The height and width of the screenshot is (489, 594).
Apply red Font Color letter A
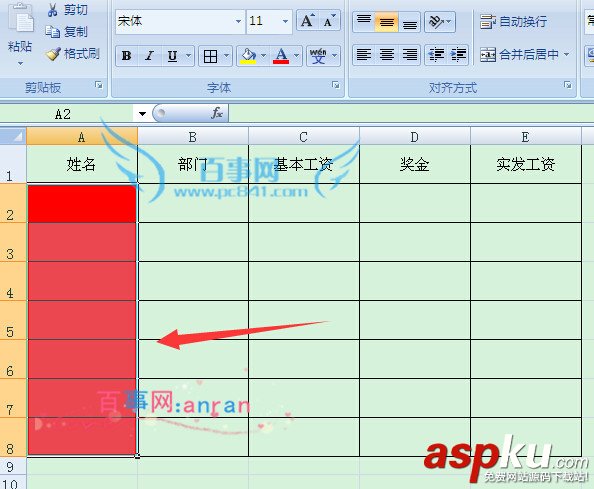tap(281, 56)
